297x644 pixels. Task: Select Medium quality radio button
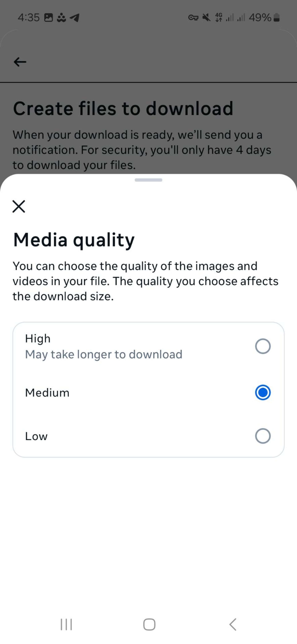[x=263, y=392]
